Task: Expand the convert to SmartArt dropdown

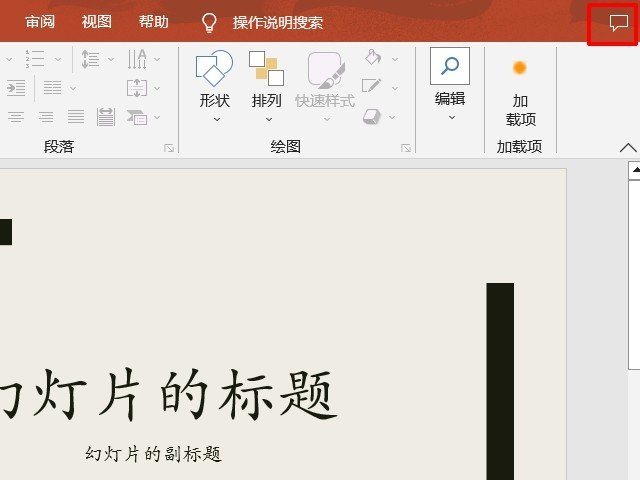Action: 157,118
